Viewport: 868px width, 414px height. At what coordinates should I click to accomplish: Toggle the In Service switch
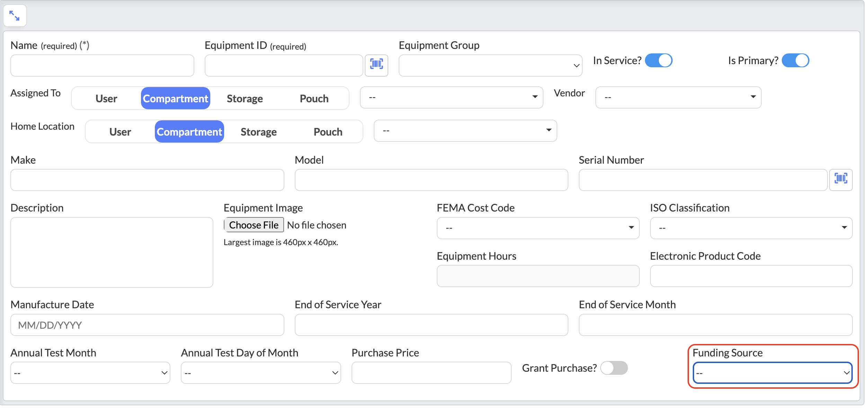pyautogui.click(x=659, y=60)
